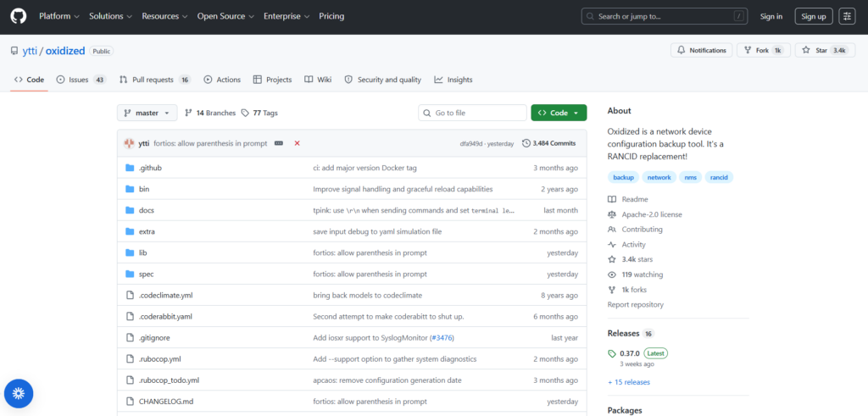Click the ytti commit author avatar

(129, 143)
